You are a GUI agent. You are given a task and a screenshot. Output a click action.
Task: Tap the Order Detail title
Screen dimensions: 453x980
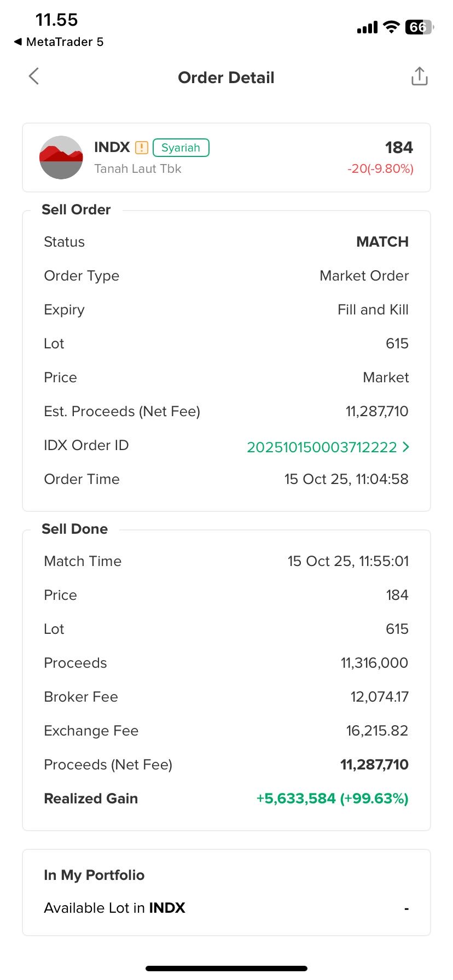tap(226, 78)
